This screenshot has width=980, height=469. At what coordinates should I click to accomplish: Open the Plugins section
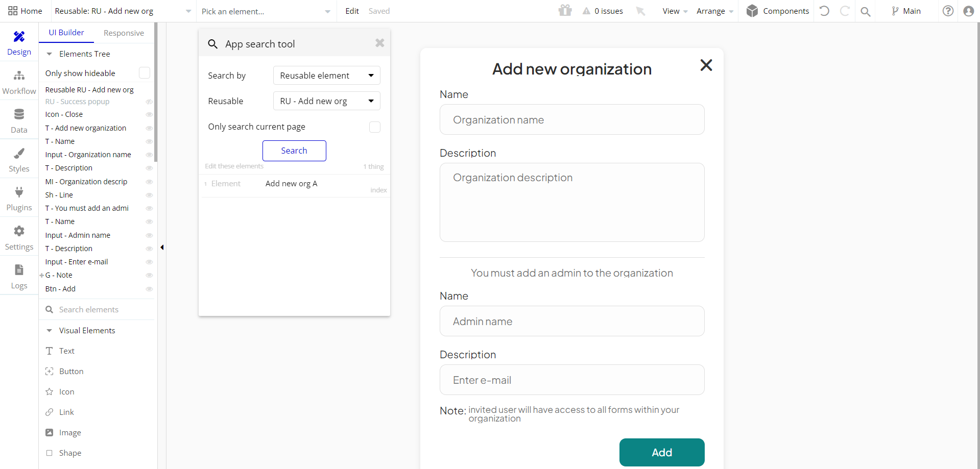click(x=19, y=199)
